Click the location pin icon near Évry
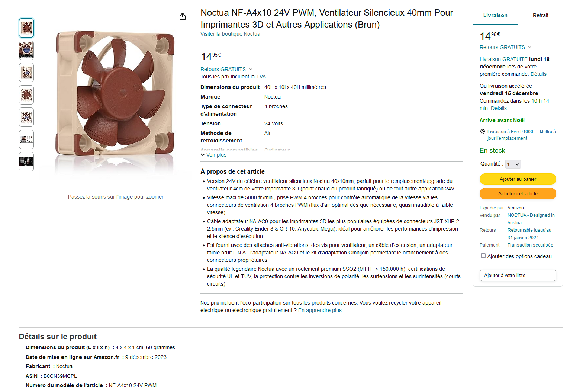Image resolution: width=586 pixels, height=392 pixels. tap(483, 132)
